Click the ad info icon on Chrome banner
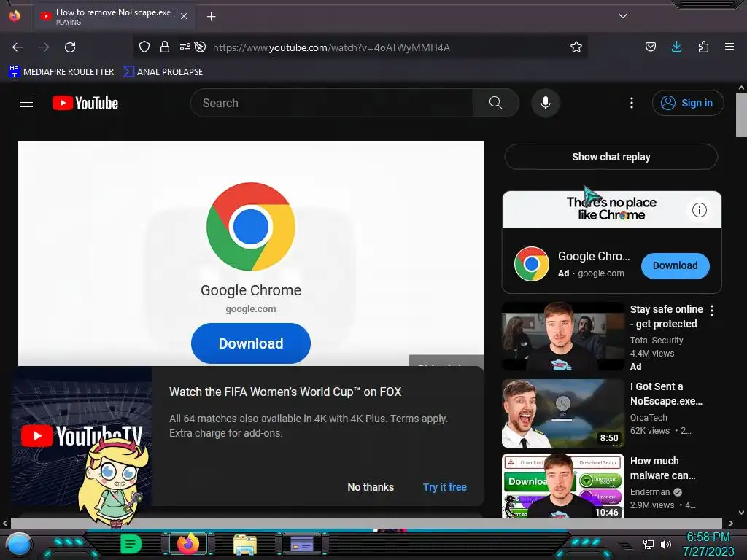Viewport: 747px width, 560px height. pos(700,210)
